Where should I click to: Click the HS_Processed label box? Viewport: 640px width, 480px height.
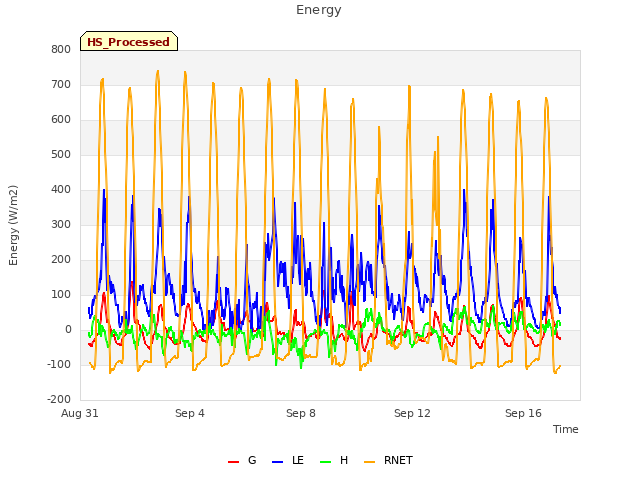(x=129, y=41)
